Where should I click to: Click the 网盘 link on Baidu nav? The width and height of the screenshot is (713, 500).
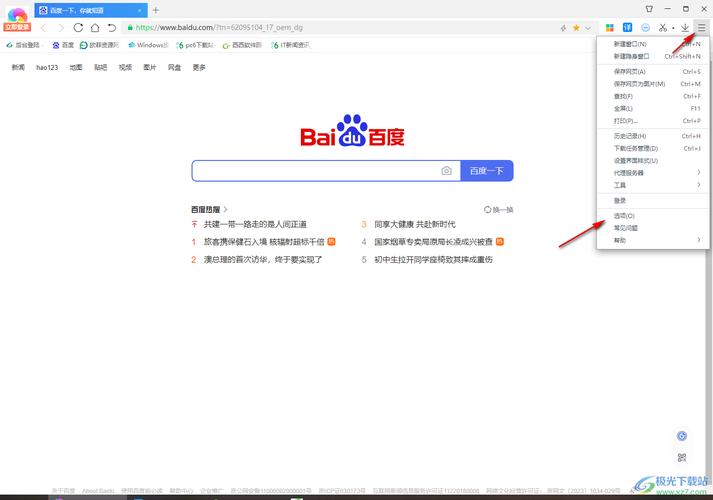coord(174,67)
